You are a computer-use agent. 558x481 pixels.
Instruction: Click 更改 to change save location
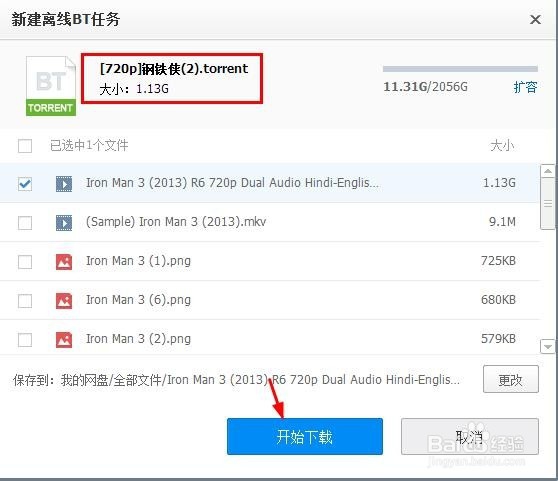[511, 380]
